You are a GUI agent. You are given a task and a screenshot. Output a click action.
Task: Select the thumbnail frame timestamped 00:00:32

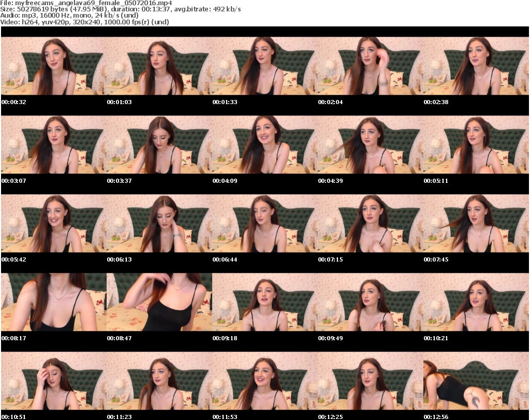[x=54, y=66]
